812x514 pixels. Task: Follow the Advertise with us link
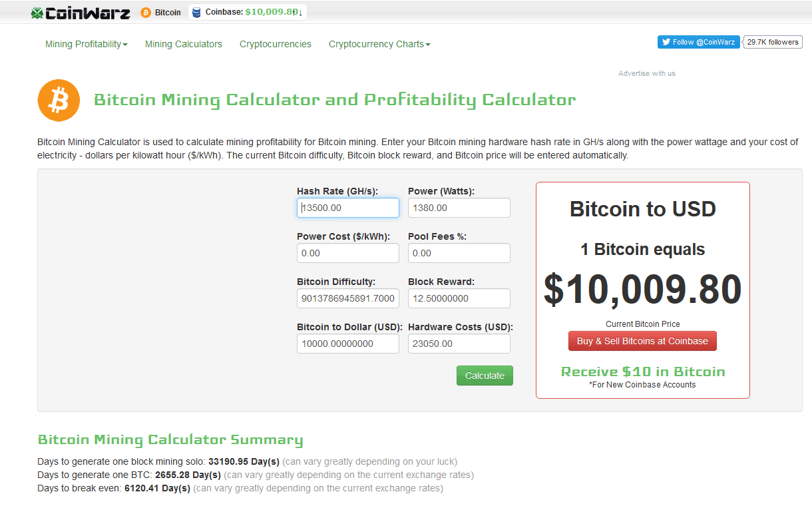(646, 73)
